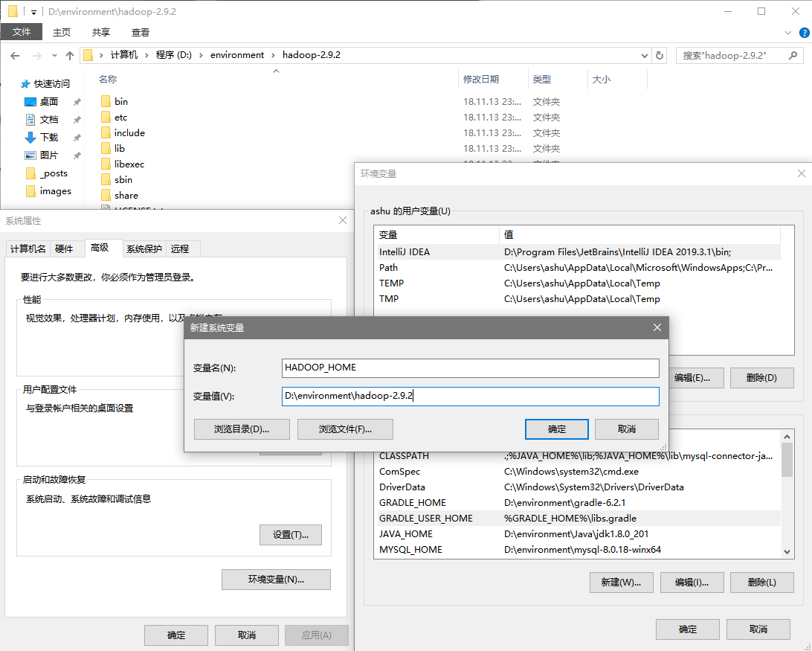Click the Up directory arrow icon
Image resolution: width=812 pixels, height=651 pixels.
[x=70, y=55]
